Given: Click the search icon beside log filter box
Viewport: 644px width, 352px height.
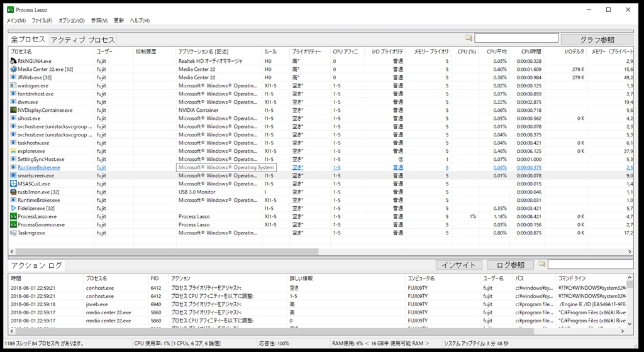Looking at the screenshot, I should 541,264.
